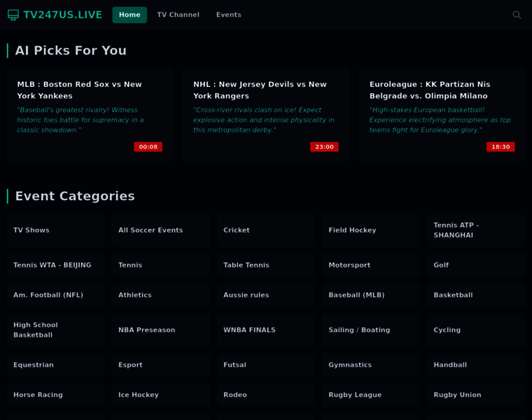Click the 23:00 time badge

(x=324, y=147)
